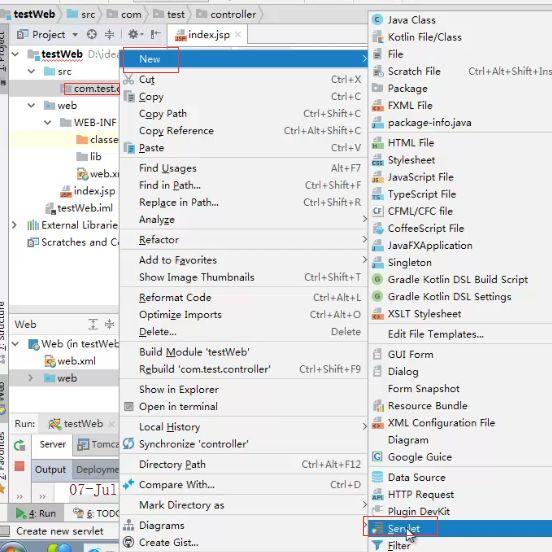Screen dimensions: 552x552
Task: Click the collapse-all icon in Project toolbar
Action: 109,34
